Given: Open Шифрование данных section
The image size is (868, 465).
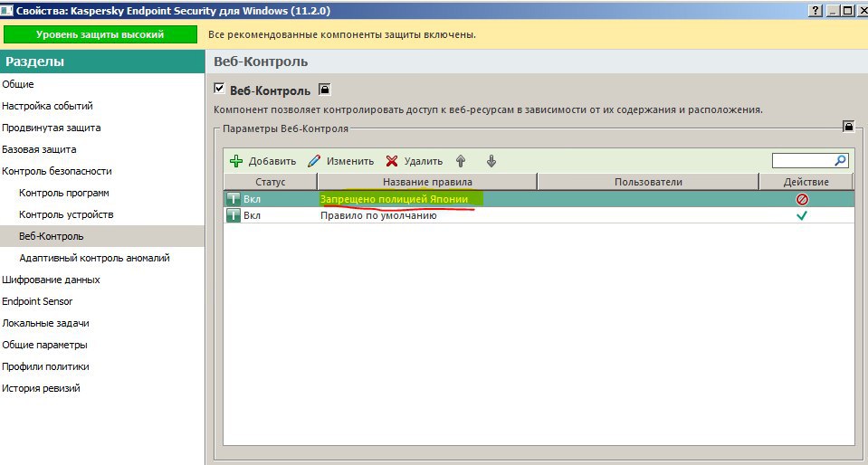Looking at the screenshot, I should click(51, 280).
